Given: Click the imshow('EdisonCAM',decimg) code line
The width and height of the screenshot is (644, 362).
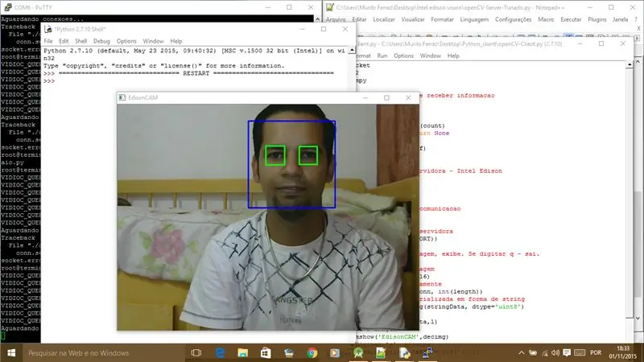Looking at the screenshot, I should (x=402, y=336).
